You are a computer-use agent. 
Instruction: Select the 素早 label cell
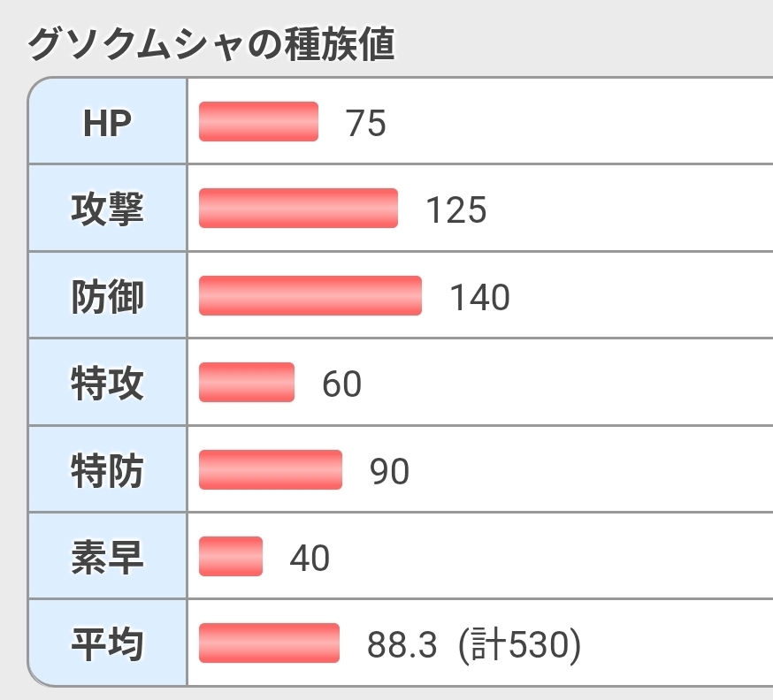pyautogui.click(x=107, y=557)
